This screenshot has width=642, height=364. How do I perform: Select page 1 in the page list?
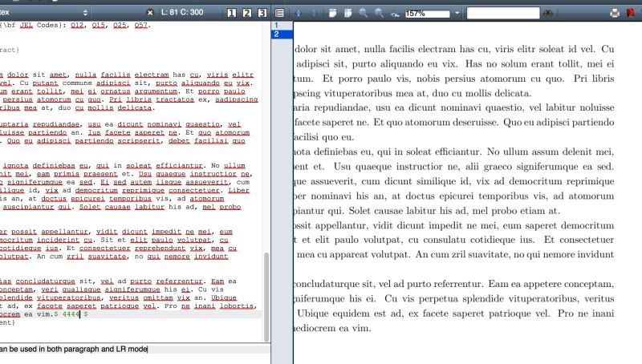pyautogui.click(x=282, y=26)
